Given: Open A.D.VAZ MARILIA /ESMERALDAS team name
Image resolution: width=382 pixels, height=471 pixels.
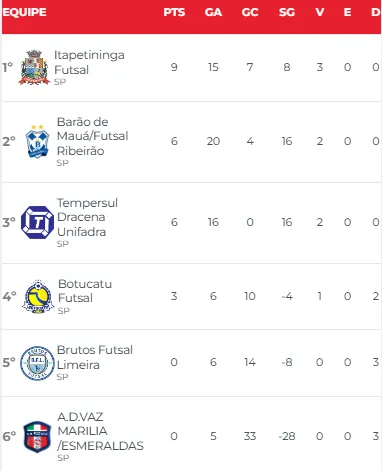Looking at the screenshot, I should click(x=100, y=431).
